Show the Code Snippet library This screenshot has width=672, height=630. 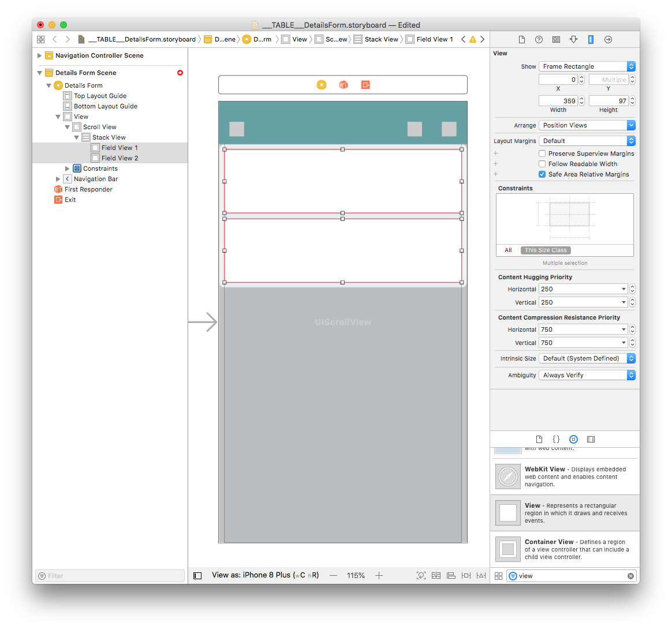[x=557, y=440]
